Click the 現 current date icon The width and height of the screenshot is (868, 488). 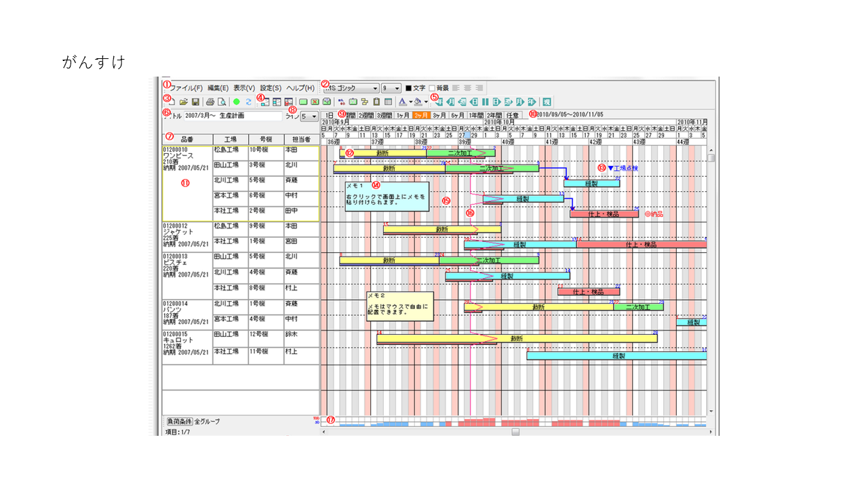click(x=547, y=102)
